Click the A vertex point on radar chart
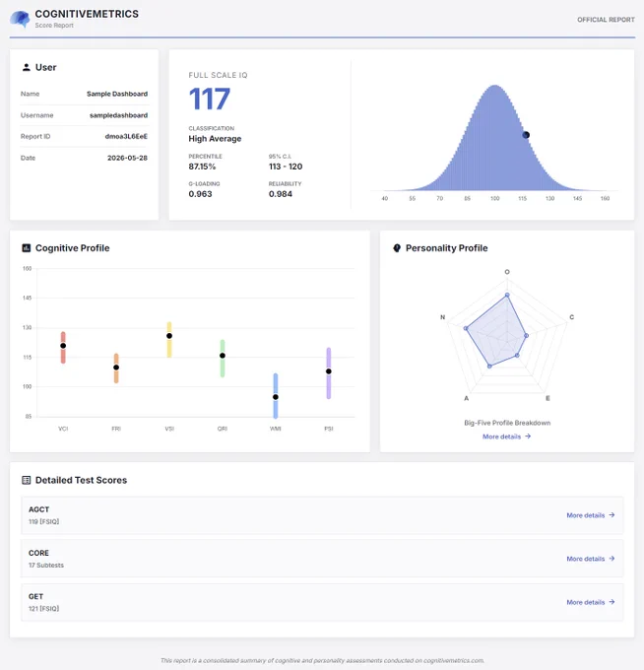This screenshot has width=644, height=670. [489, 366]
